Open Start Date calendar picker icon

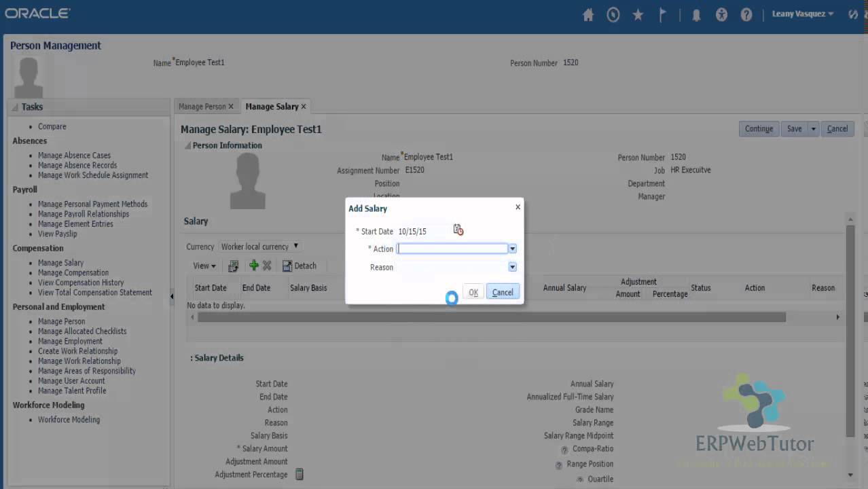(458, 230)
